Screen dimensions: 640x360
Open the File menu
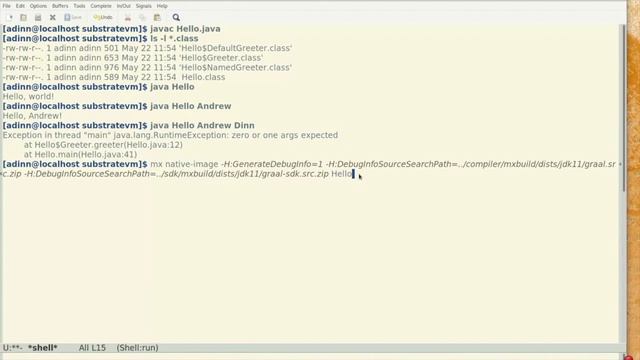coord(7,6)
